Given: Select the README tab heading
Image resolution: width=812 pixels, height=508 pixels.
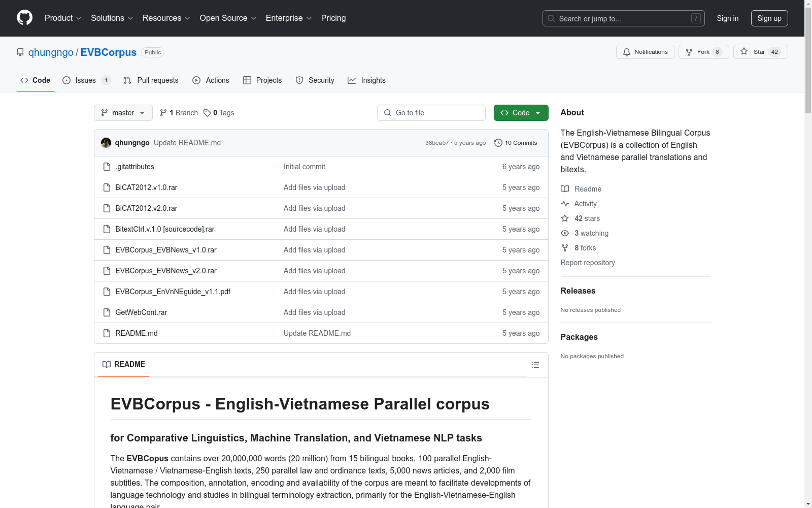Looking at the screenshot, I should click(x=124, y=364).
